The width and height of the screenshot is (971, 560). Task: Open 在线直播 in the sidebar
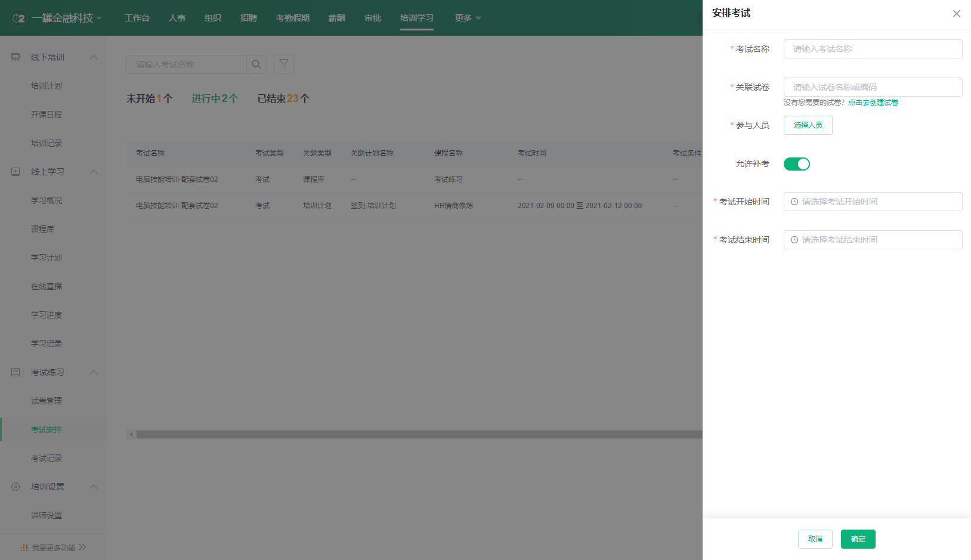47,286
